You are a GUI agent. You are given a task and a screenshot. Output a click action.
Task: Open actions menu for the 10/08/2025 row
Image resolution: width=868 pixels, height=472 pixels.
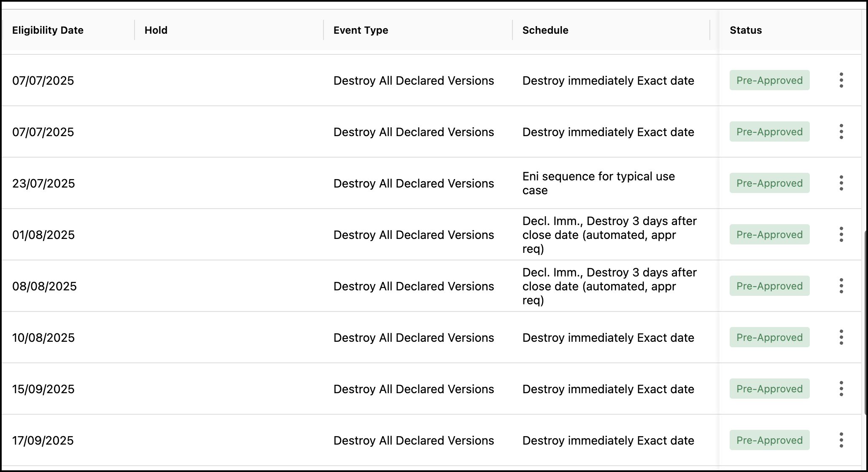tap(841, 338)
